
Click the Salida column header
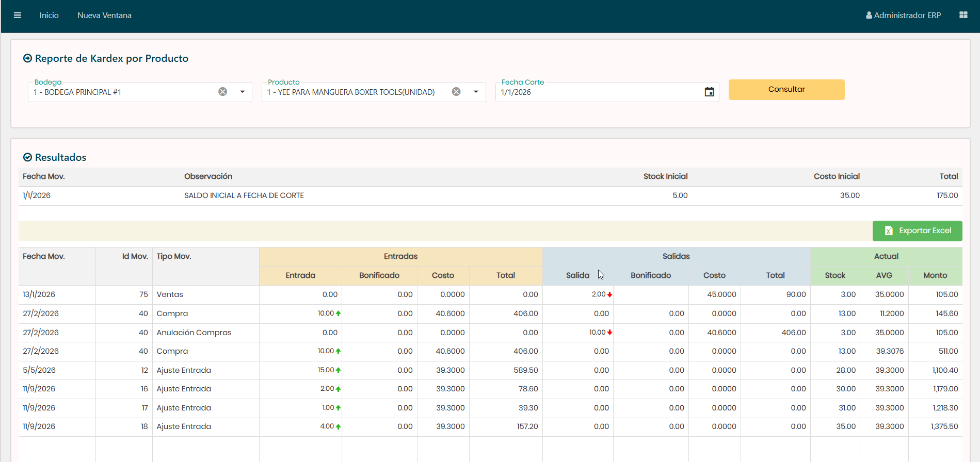[577, 275]
